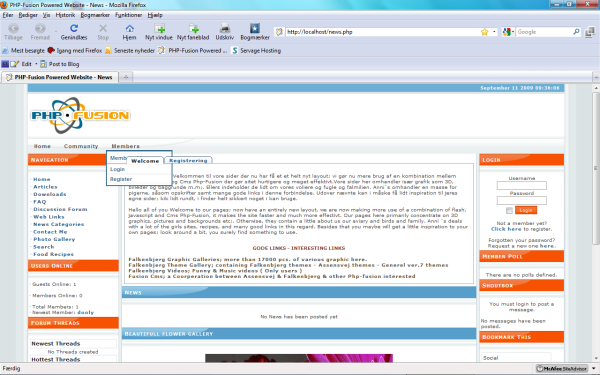The height and width of the screenshot is (375, 600).
Task: Open the Historik menu
Action: point(65,15)
